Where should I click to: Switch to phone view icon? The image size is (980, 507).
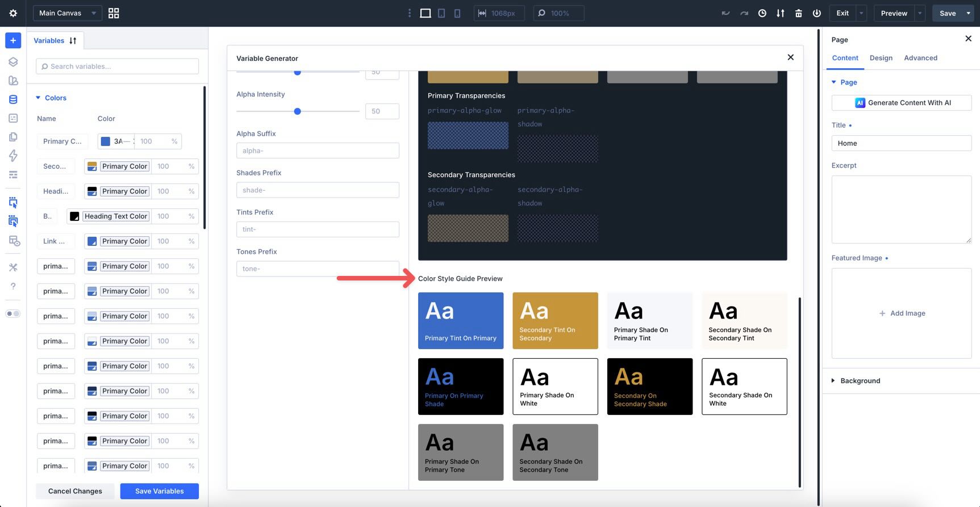[457, 13]
